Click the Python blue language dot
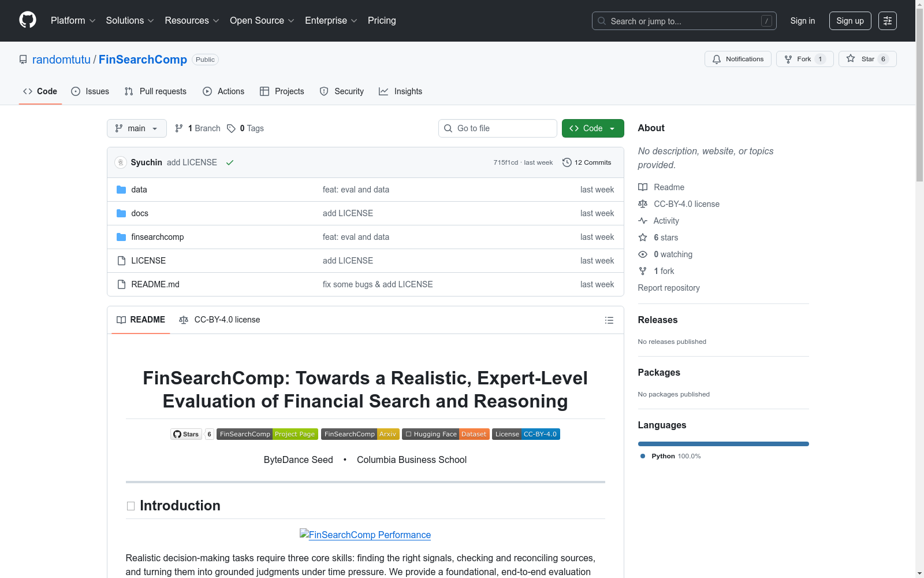924x578 pixels. (x=643, y=456)
